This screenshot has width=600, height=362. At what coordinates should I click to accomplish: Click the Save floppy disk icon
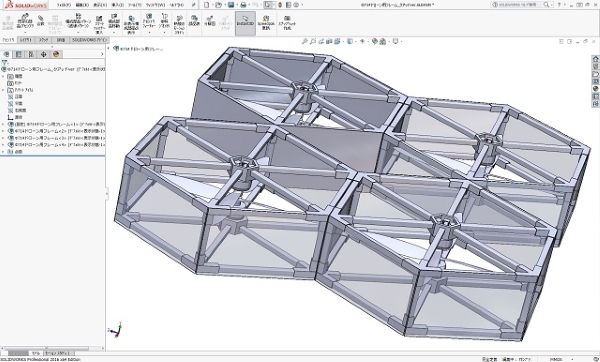click(x=231, y=5)
